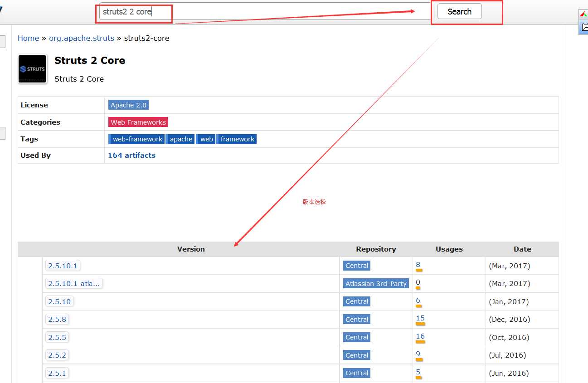Select the web tag
588x383 pixels.
pyautogui.click(x=205, y=139)
